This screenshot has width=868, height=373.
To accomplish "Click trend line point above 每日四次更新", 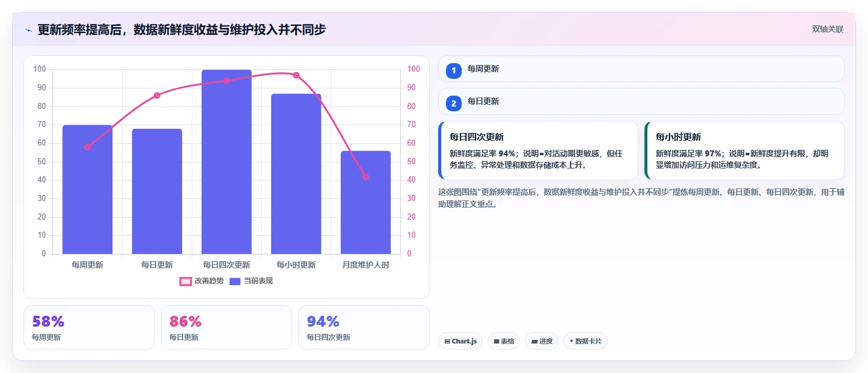I will coord(227,81).
